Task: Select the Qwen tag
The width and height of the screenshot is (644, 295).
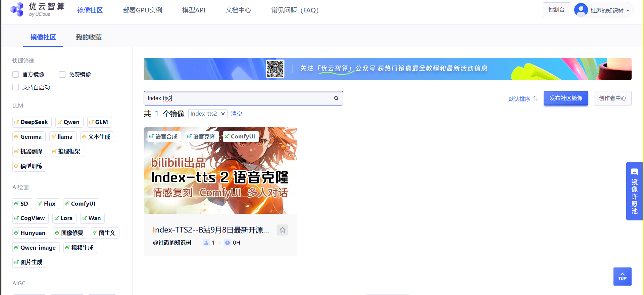Action: pos(69,122)
